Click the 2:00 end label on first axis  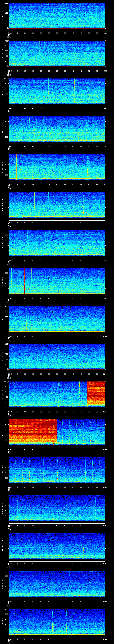[105, 33]
